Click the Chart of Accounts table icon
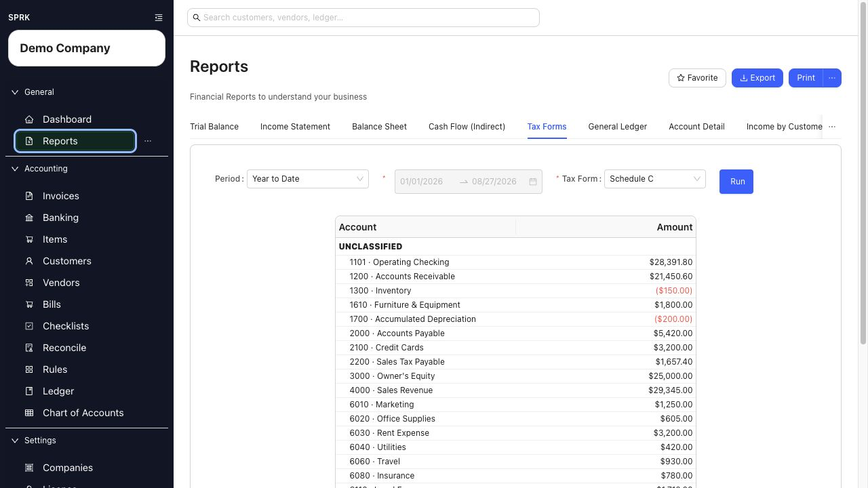 [x=29, y=413]
